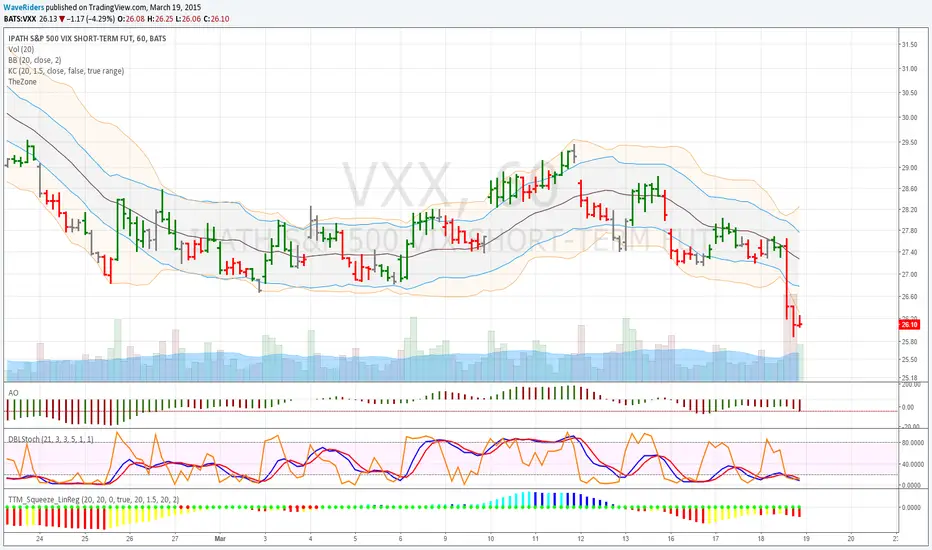Click the 0.0000 value on TTM Squeeze axis

tap(912, 507)
